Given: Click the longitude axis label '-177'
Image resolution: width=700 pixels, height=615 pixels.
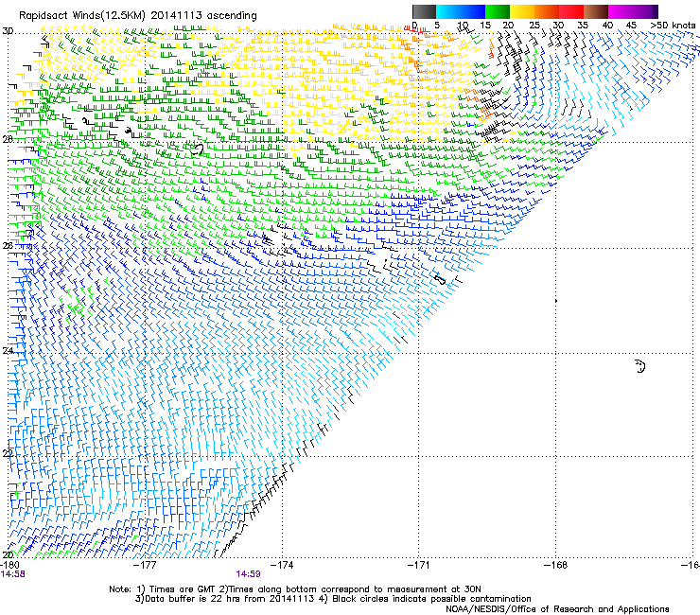Looking at the screenshot, I should coord(145,565).
